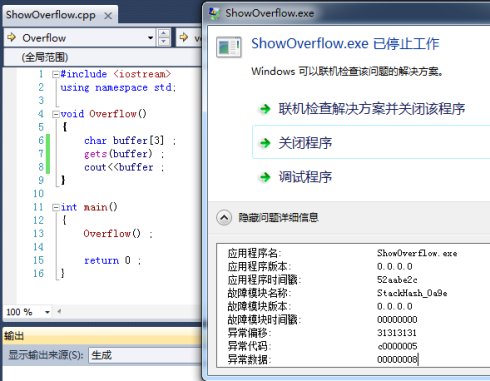Click the arrow icon beside Overflow dropdown
This screenshot has height=381, width=490.
pos(12,37)
